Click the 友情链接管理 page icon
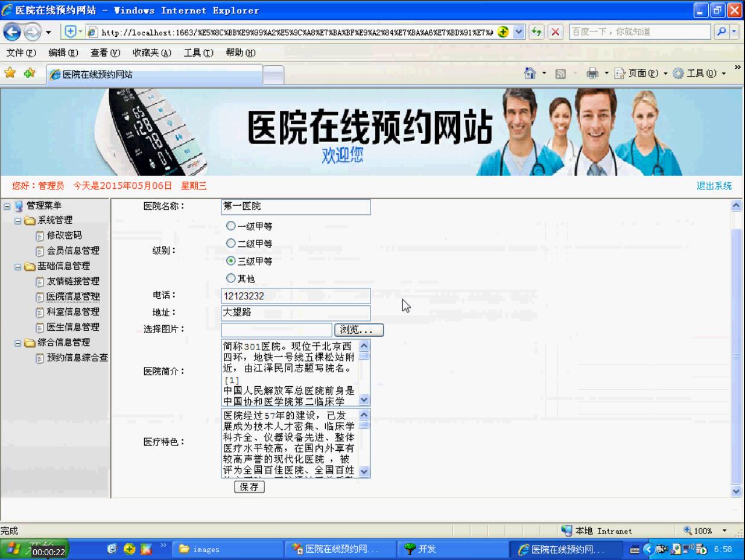This screenshot has height=560, width=745. (x=40, y=282)
